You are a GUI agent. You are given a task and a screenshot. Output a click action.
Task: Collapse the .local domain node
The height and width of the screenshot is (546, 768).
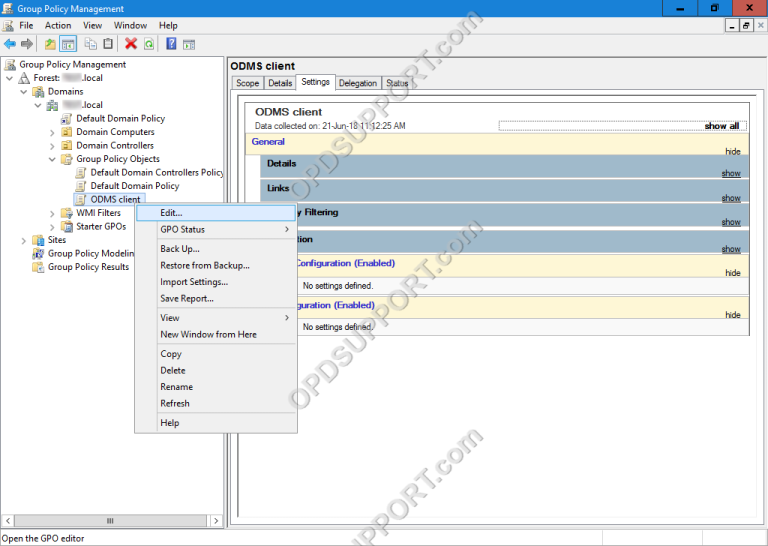(38, 105)
